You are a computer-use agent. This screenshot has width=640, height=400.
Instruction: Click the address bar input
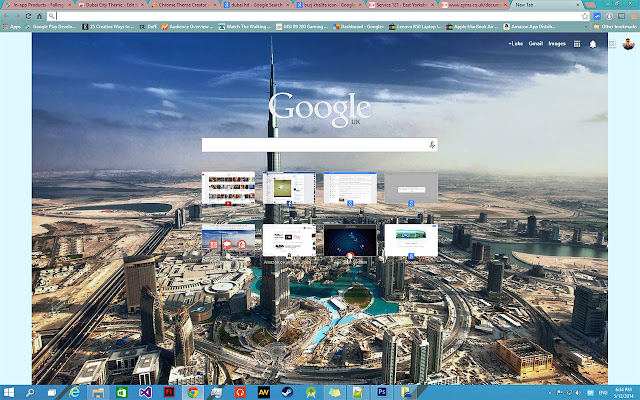coord(318,16)
